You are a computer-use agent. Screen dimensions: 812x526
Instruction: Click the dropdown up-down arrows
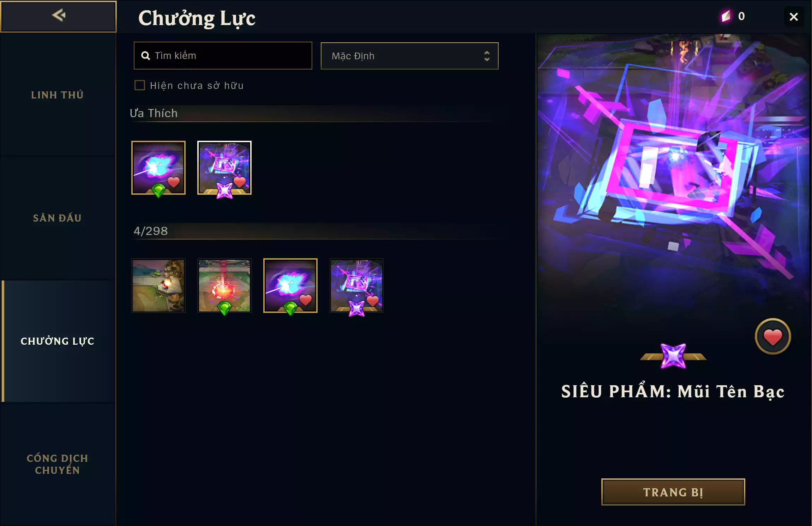tap(487, 56)
